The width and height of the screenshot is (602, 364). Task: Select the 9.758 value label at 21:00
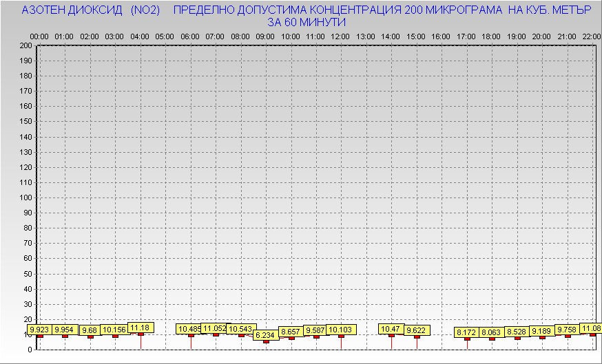point(567,330)
